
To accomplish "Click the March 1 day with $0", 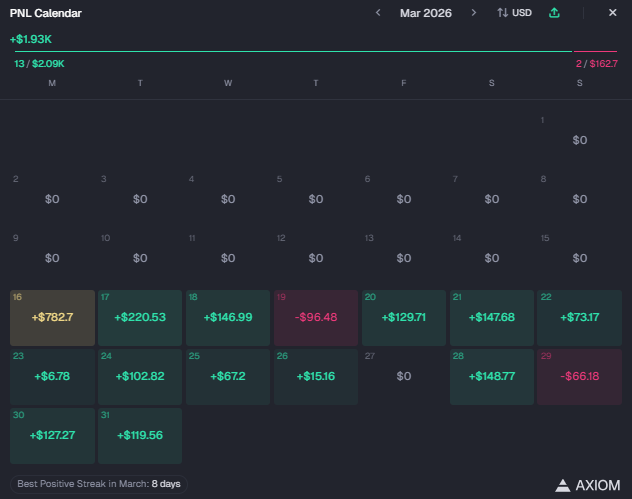I will coord(580,141).
